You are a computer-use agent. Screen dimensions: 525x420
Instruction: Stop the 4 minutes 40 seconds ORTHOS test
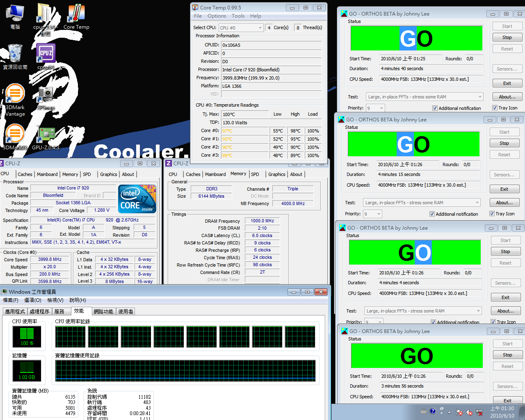click(507, 37)
